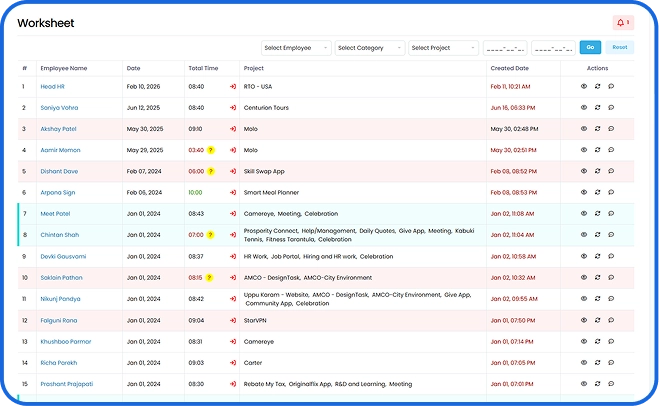Click the Employee Name column header
The height and width of the screenshot is (406, 659).
point(64,68)
